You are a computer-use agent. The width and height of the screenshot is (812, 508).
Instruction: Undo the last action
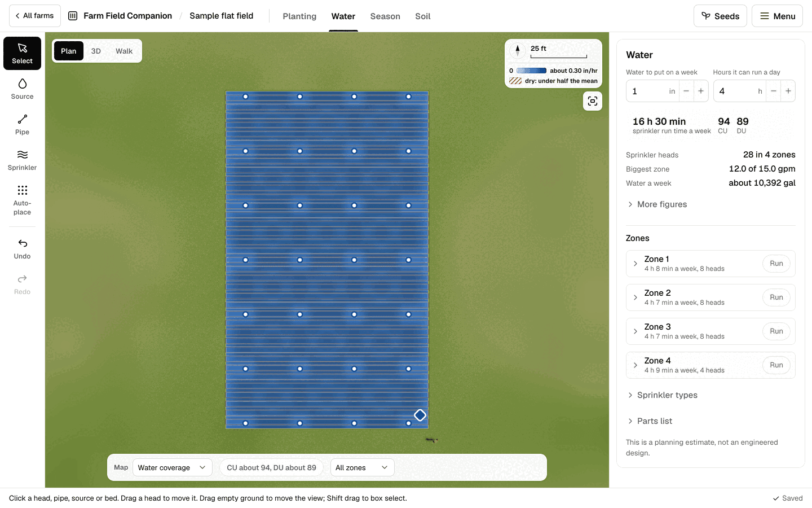click(22, 249)
